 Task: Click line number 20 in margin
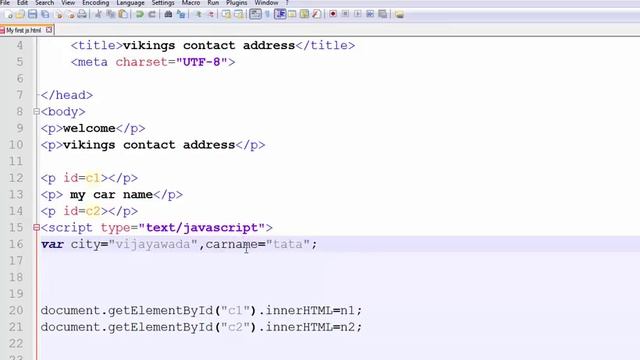point(16,310)
